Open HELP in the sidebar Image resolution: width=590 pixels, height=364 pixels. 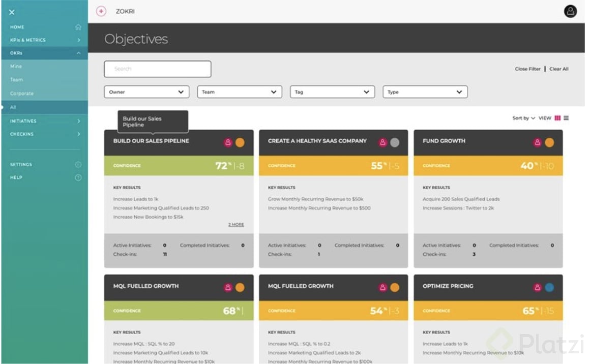(x=16, y=177)
